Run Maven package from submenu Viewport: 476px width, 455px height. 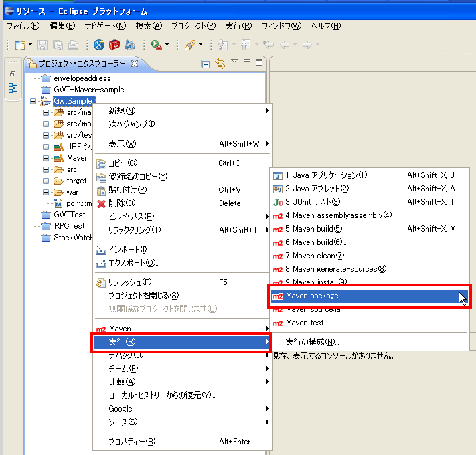point(370,296)
